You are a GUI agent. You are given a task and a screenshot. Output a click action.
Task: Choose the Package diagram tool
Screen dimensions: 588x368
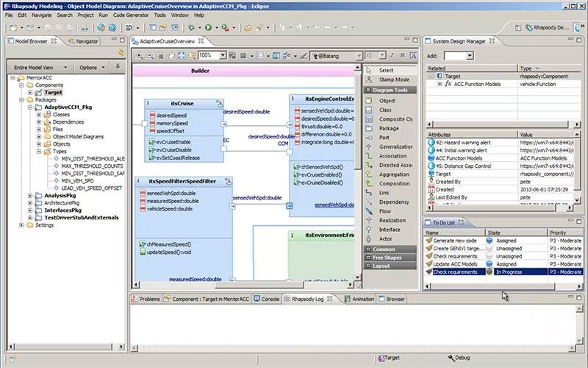390,128
